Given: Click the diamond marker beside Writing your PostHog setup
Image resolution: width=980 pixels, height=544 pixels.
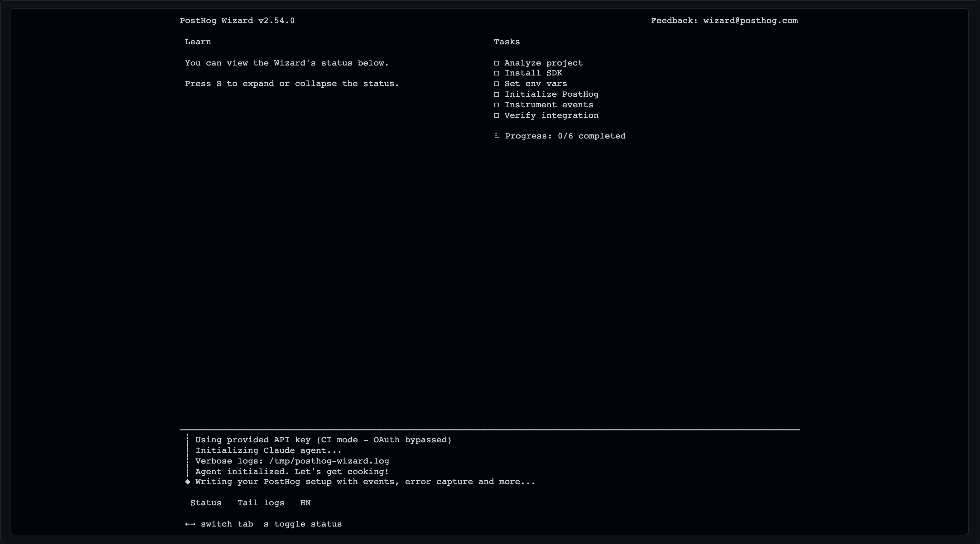Looking at the screenshot, I should pyautogui.click(x=188, y=482).
